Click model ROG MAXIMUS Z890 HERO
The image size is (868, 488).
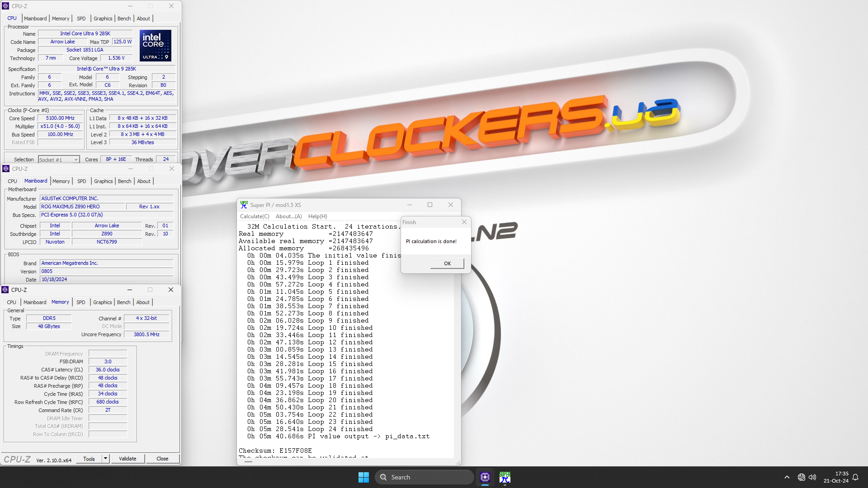tap(82, 206)
